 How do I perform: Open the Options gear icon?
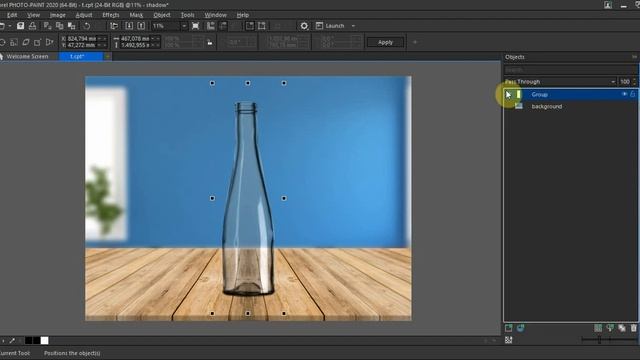coord(304,26)
